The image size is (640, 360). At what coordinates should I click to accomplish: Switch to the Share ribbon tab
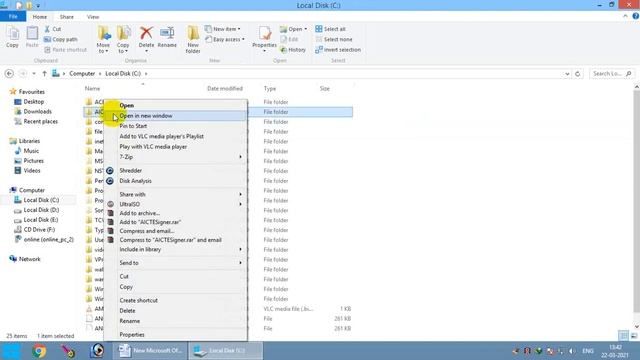click(67, 17)
